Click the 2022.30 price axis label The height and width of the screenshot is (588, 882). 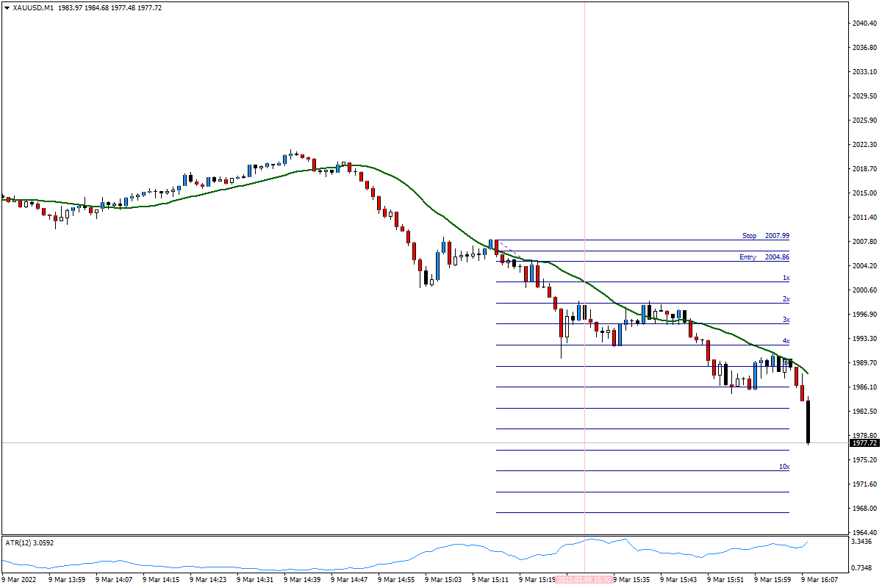(865, 145)
